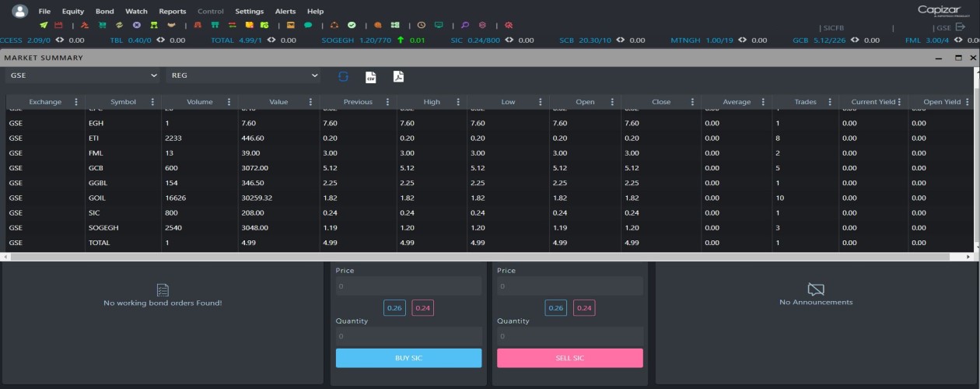Viewport: 980px width, 389px height.
Task: Open the Volume column options menu
Action: tap(229, 102)
